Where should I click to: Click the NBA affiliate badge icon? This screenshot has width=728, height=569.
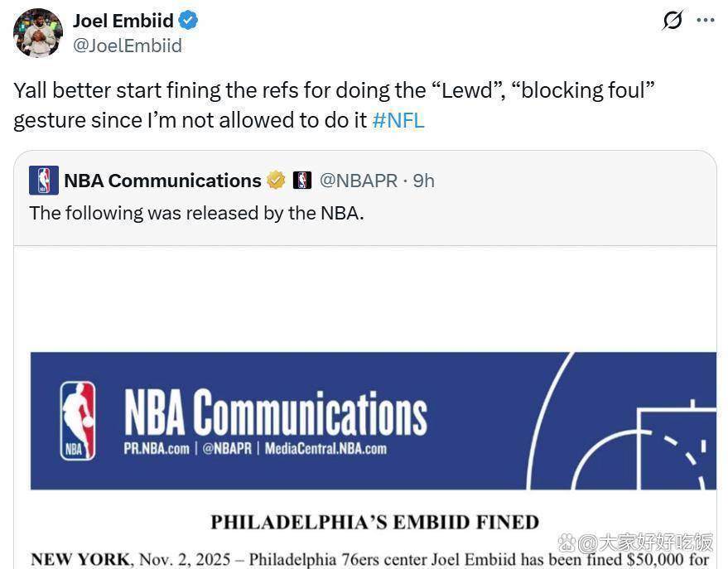[302, 181]
